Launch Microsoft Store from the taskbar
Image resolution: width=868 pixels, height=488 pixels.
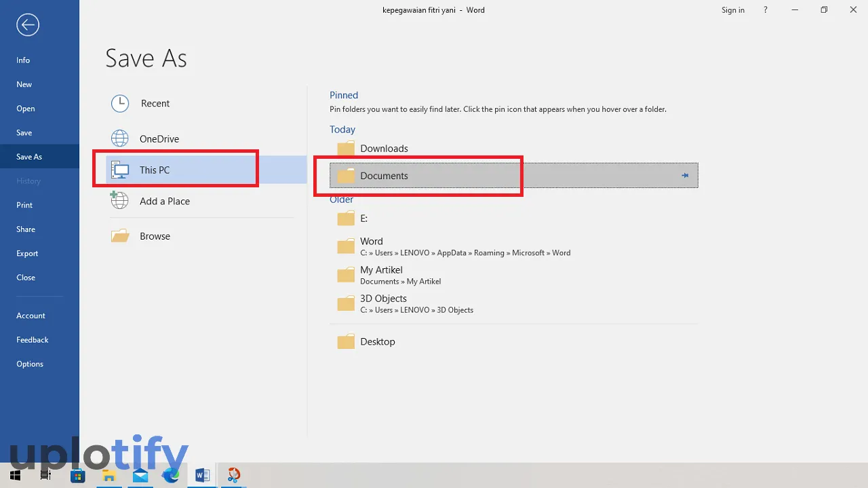click(78, 475)
